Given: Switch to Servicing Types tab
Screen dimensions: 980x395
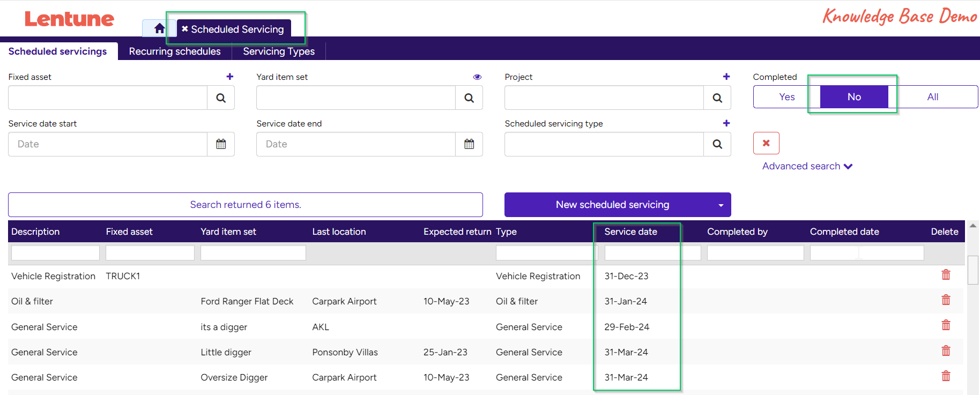Looking at the screenshot, I should pyautogui.click(x=279, y=51).
